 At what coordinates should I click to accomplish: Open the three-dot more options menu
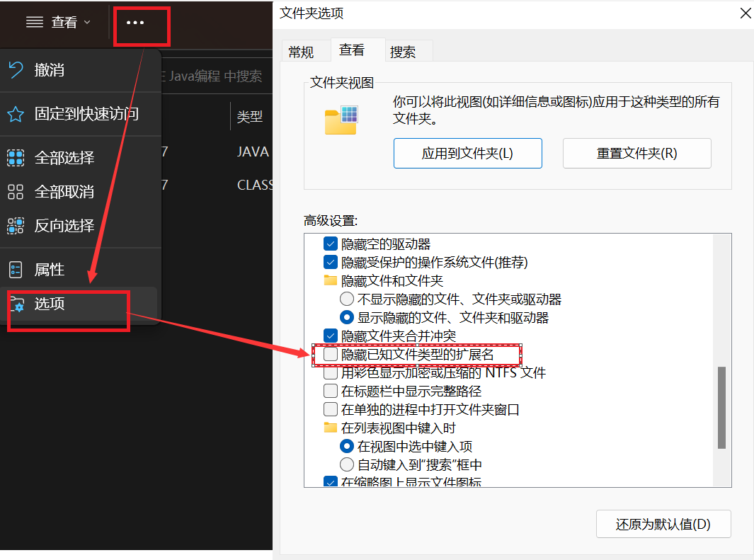[x=135, y=23]
